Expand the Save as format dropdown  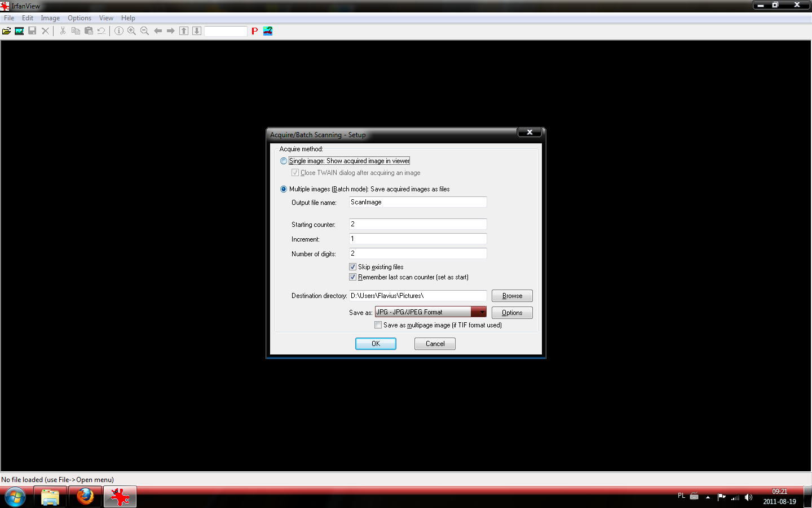[x=479, y=312]
